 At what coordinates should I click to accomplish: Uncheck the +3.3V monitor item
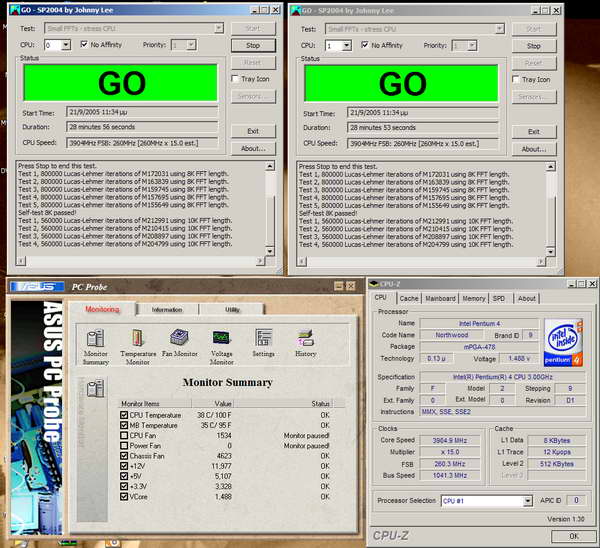(124, 486)
